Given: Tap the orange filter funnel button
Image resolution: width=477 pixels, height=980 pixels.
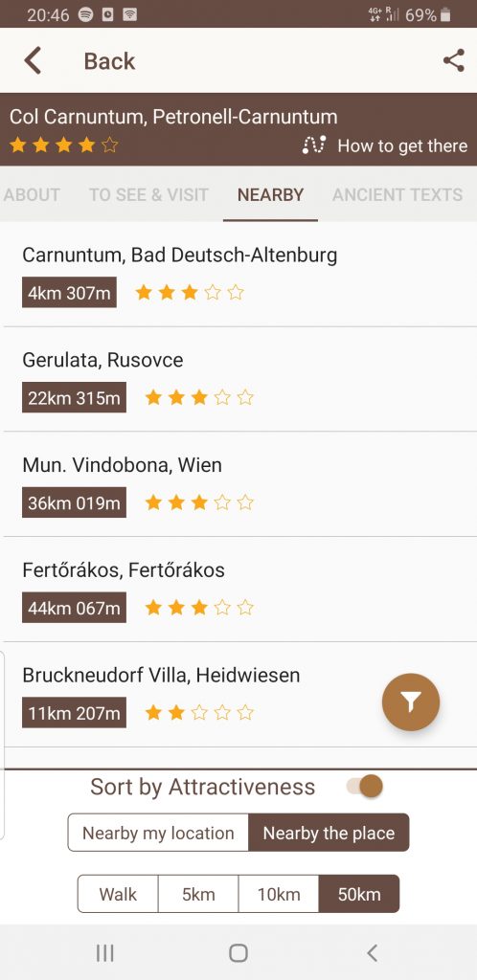Looking at the screenshot, I should [411, 702].
